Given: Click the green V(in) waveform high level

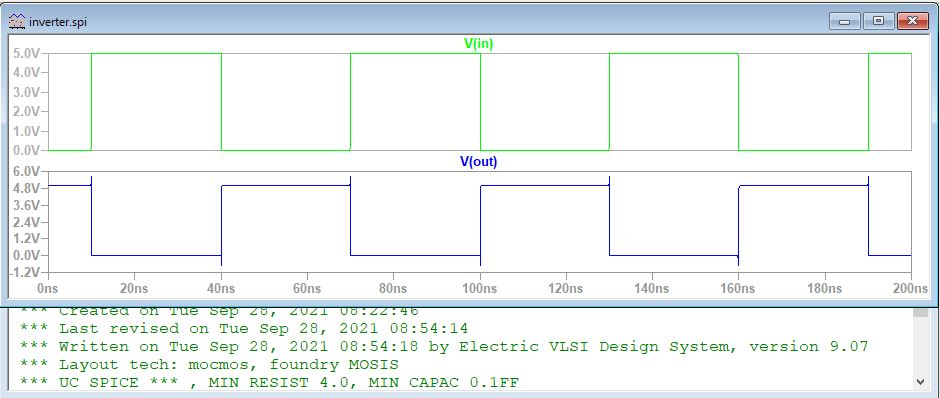Looking at the screenshot, I should [156, 53].
